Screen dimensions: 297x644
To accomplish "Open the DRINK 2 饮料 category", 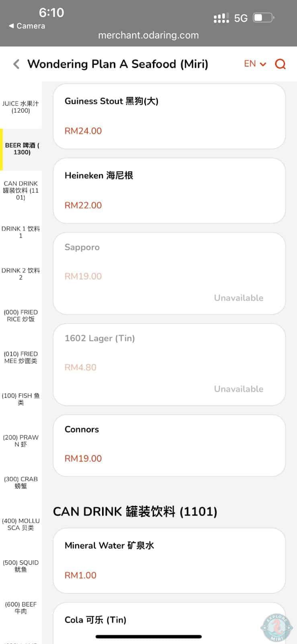I will pyautogui.click(x=21, y=274).
